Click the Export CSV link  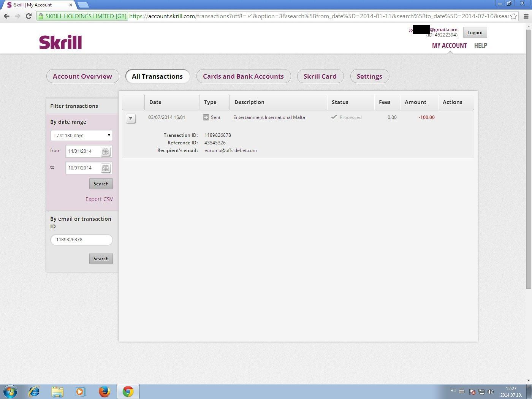pyautogui.click(x=99, y=199)
